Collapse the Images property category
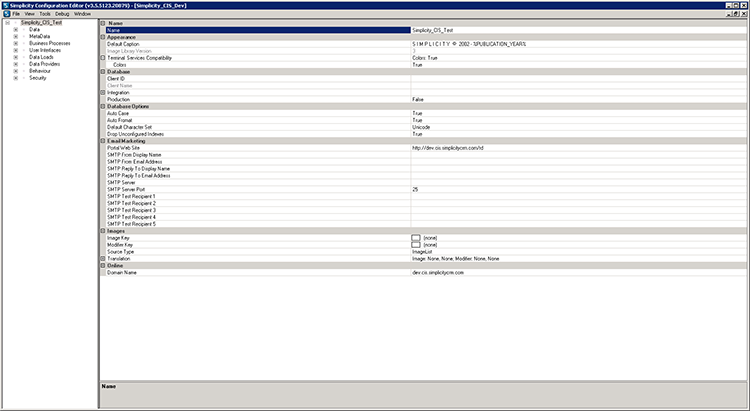750x411 pixels. point(103,231)
